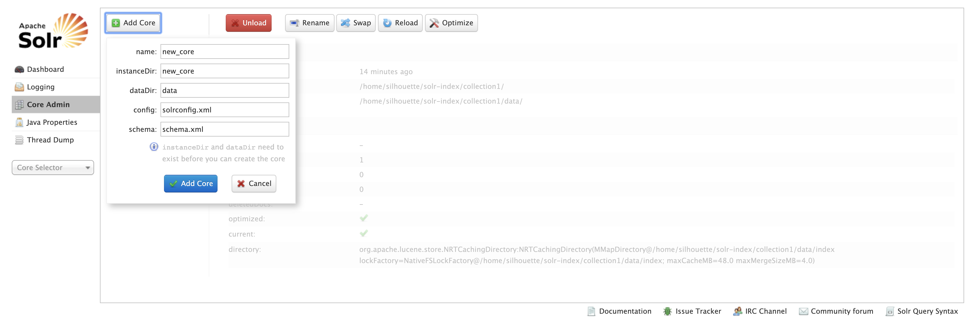Click the Apache Solr logo
Image resolution: width=980 pixels, height=329 pixels.
tap(53, 31)
